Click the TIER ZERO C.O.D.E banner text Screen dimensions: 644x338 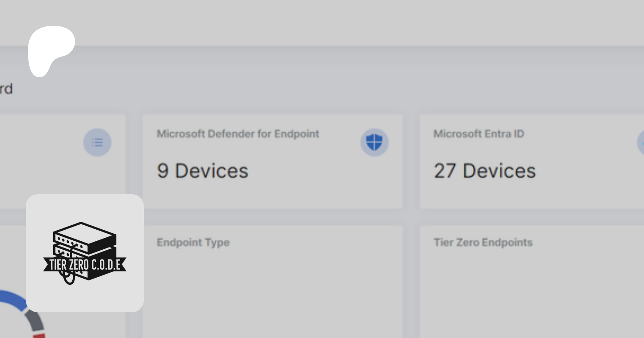[85, 265]
